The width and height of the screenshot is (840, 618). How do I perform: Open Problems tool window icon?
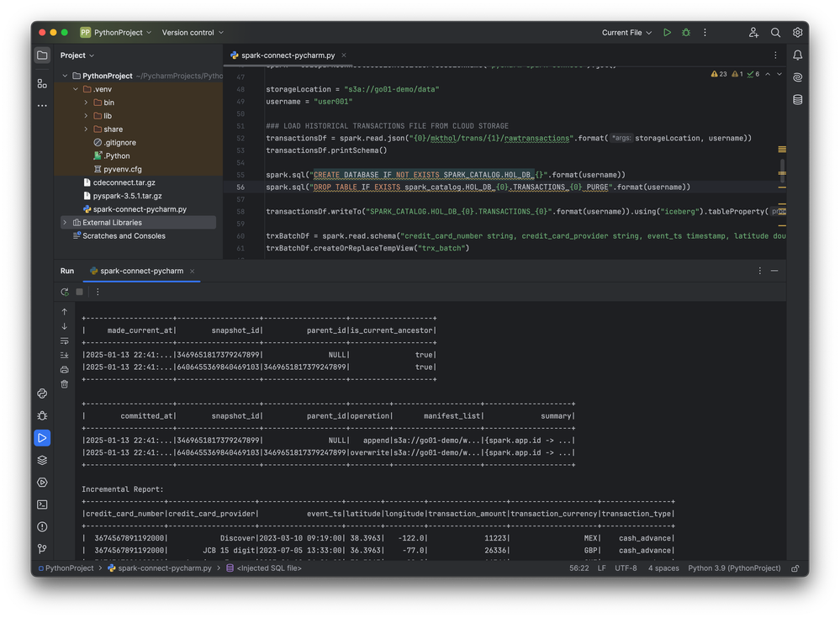point(42,527)
